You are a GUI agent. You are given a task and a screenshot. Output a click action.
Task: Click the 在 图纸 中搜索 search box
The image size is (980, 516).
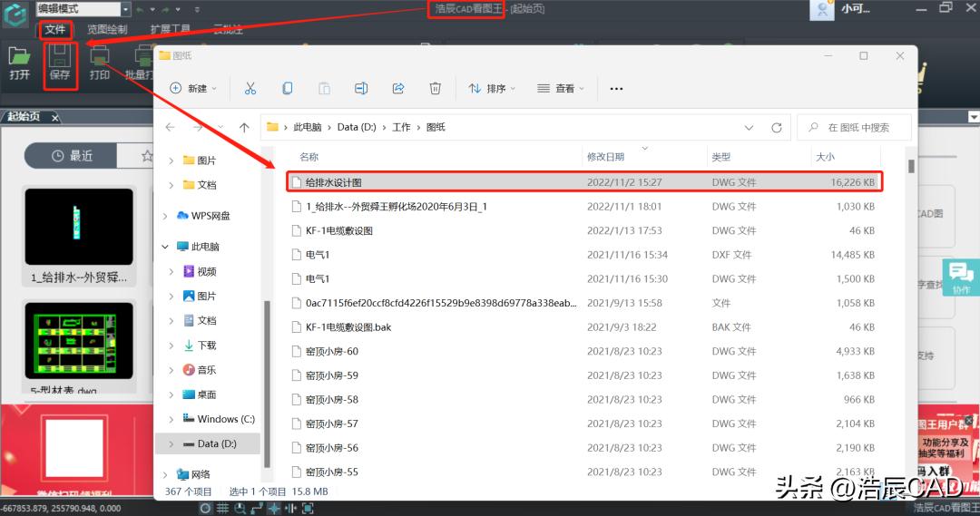click(854, 128)
